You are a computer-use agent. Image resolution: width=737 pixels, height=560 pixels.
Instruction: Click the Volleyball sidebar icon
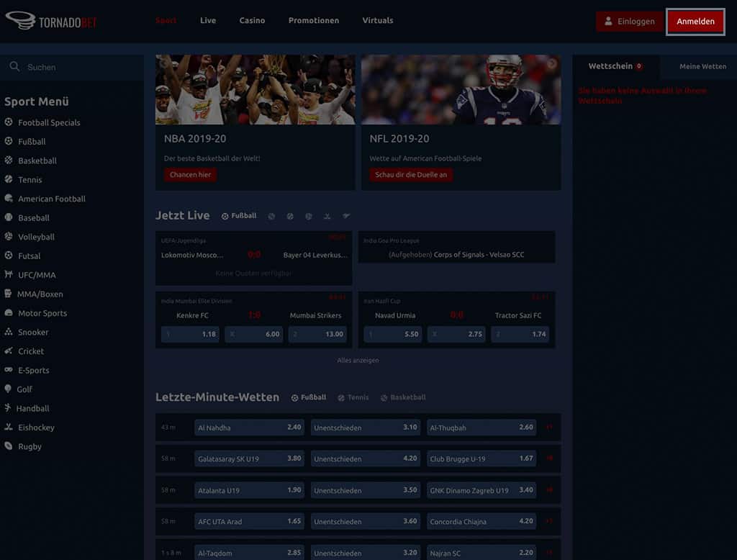click(9, 237)
